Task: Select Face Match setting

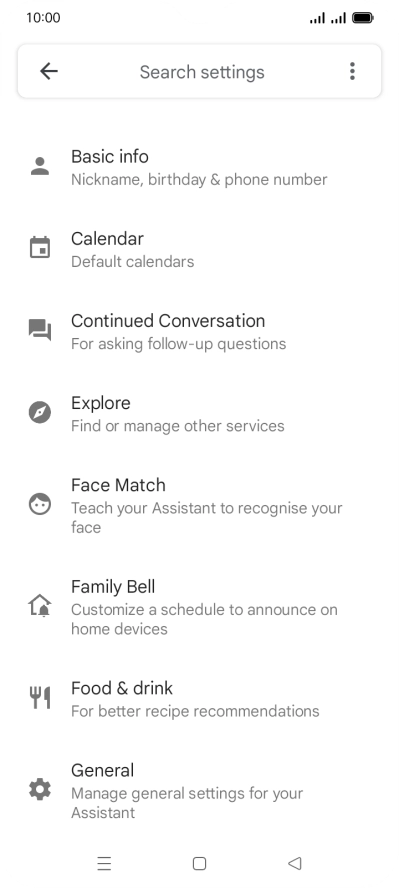Action: coord(199,505)
